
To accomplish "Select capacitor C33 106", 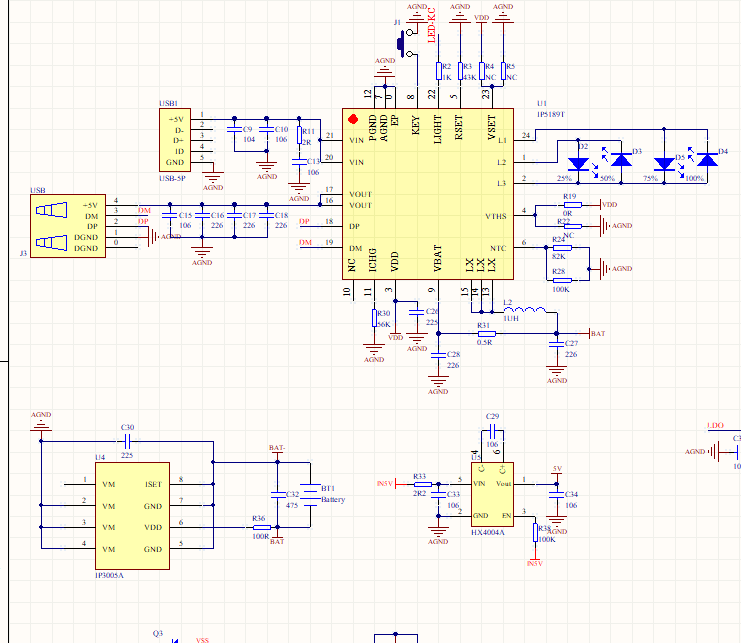I will pos(438,495).
